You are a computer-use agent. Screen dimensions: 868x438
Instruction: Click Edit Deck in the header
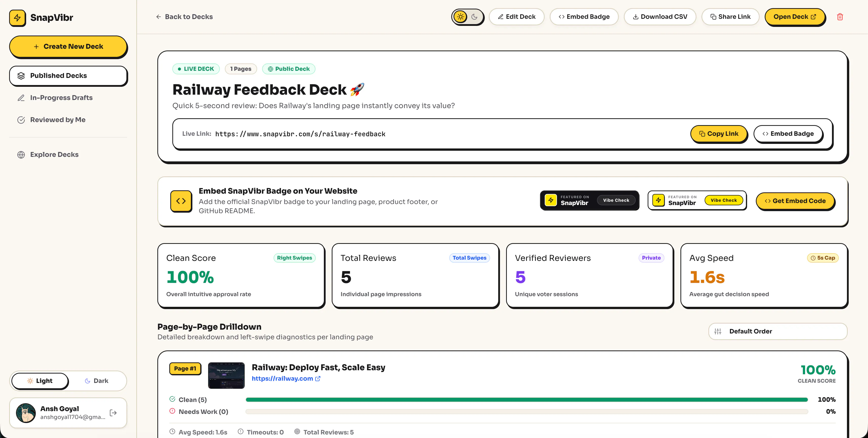pyautogui.click(x=516, y=17)
